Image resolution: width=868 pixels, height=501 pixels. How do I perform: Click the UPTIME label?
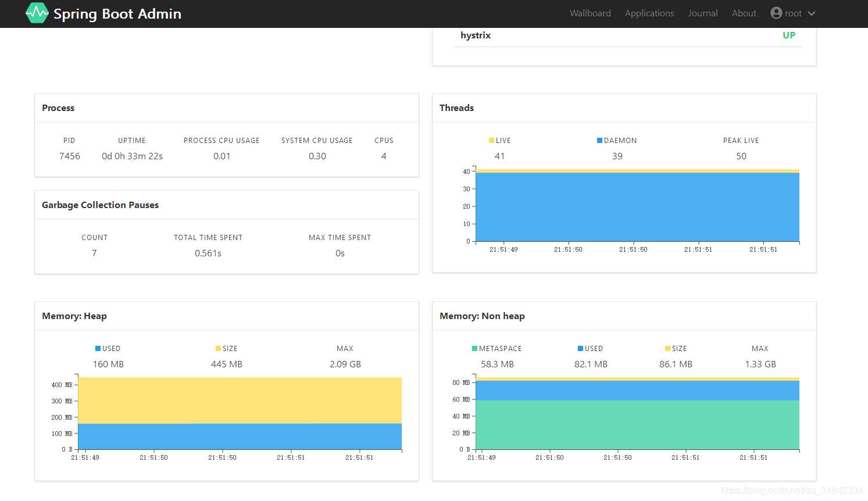(132, 141)
